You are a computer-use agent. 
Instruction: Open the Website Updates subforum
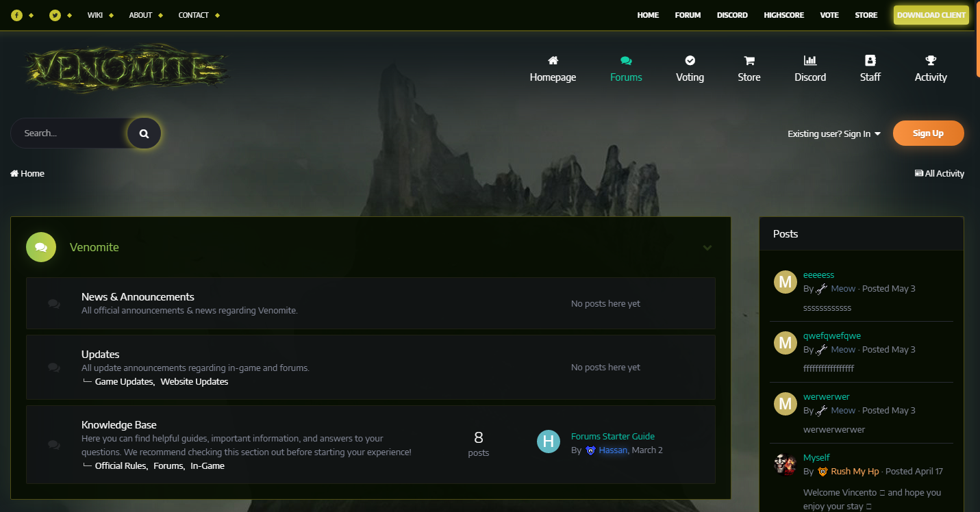(194, 382)
